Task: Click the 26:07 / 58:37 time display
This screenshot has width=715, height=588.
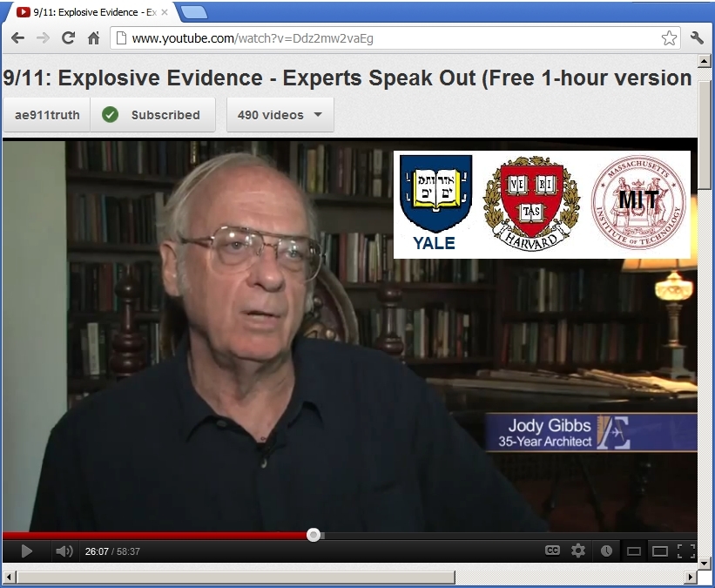Action: coord(112,551)
